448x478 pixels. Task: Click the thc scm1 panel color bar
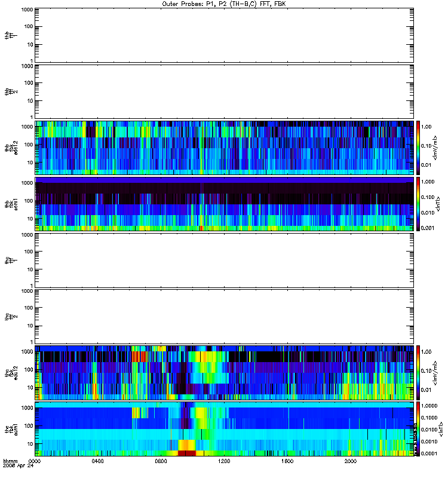(418, 429)
